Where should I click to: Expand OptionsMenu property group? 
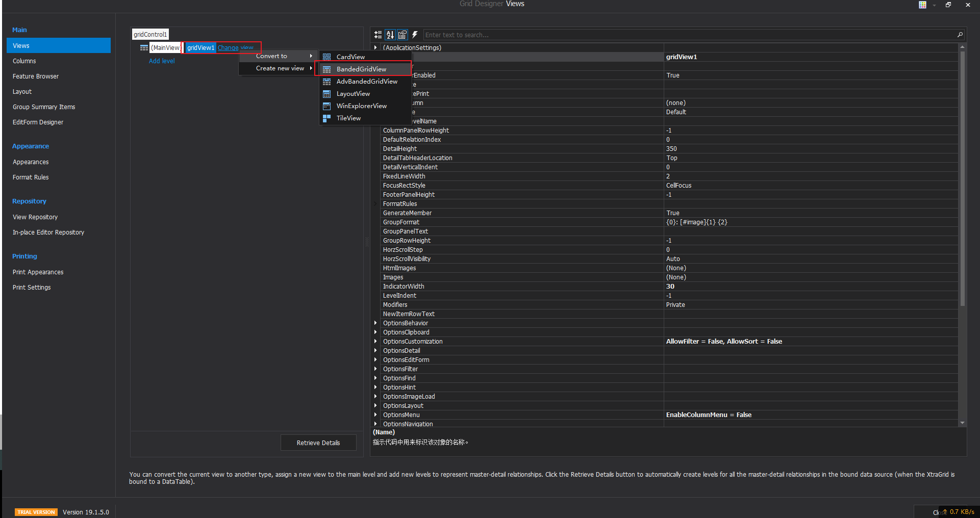[x=376, y=415]
